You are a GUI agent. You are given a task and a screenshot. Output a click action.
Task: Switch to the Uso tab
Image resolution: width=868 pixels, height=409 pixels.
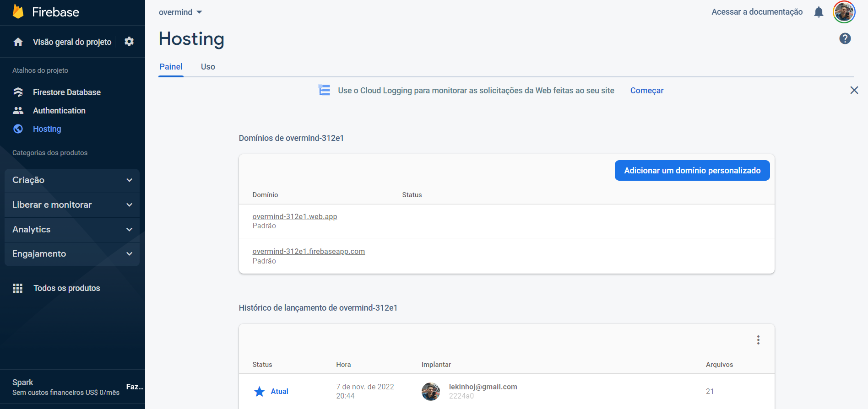[x=208, y=67]
